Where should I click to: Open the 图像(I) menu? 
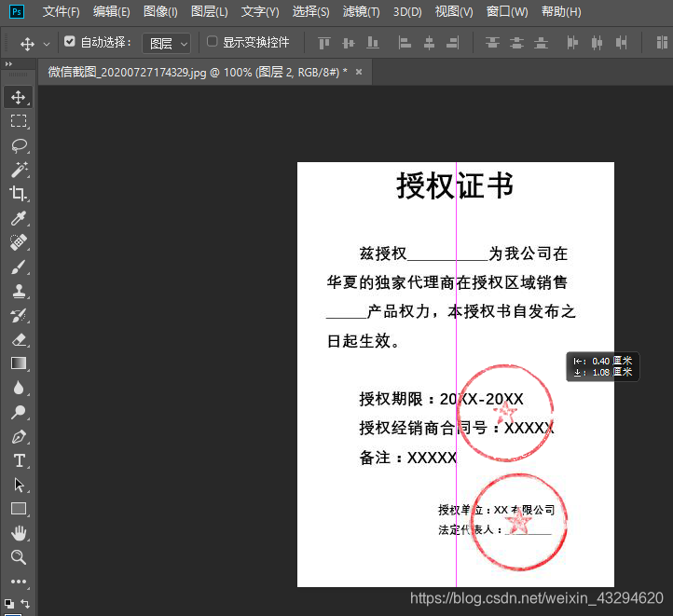point(160,11)
